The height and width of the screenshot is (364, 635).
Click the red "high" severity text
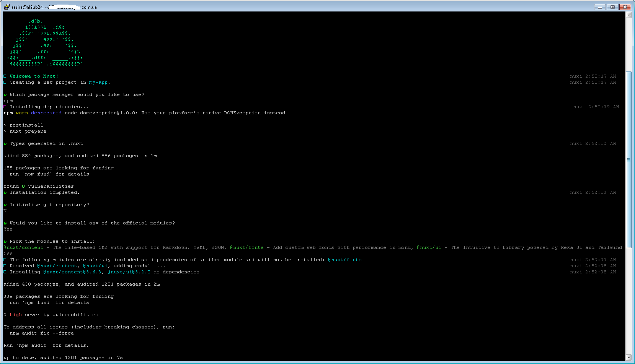[x=16, y=315]
